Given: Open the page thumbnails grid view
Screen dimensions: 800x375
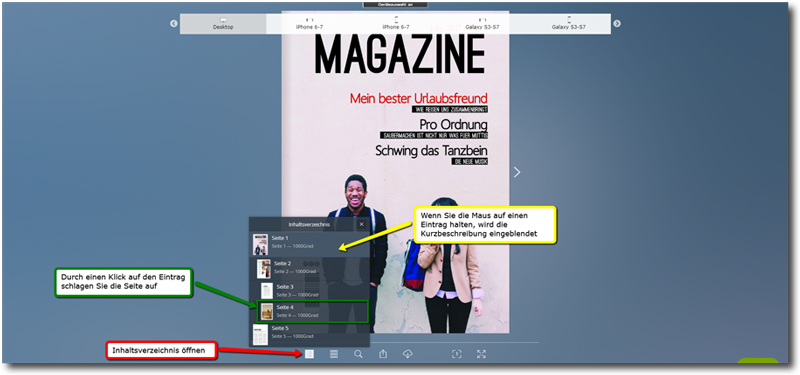Looking at the screenshot, I should click(x=334, y=354).
